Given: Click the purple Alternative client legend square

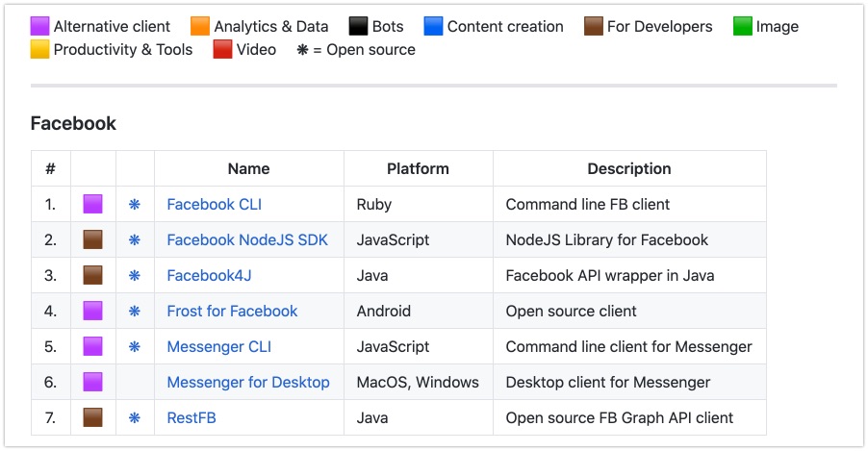Looking at the screenshot, I should point(39,26).
